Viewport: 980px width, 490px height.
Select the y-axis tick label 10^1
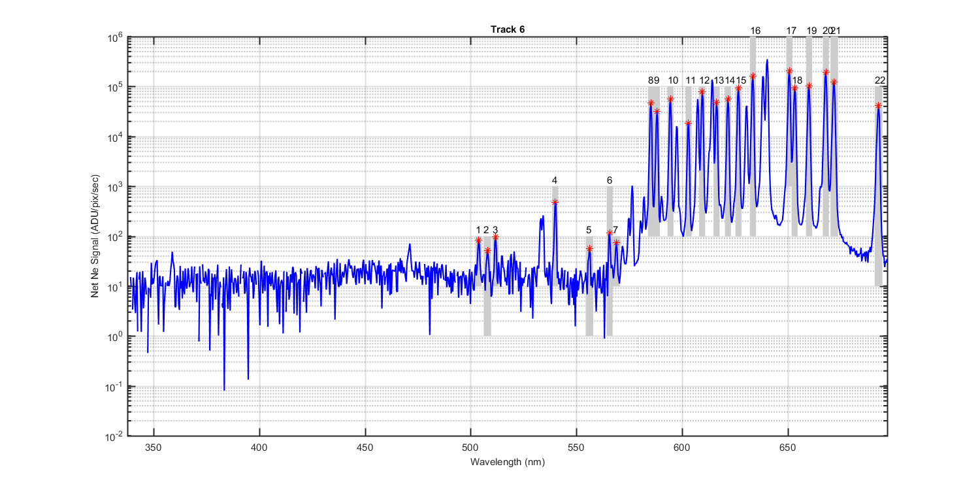(x=115, y=287)
